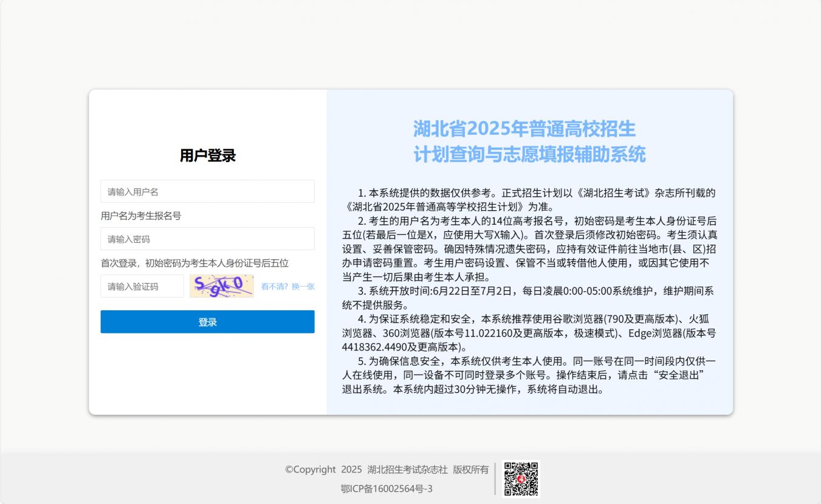821x504 pixels.
Task: Click notice item 3 about system opening hours
Action: coord(529,298)
